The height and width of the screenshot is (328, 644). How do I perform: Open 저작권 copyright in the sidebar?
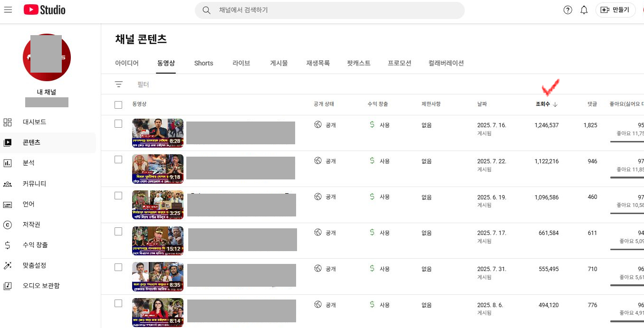pyautogui.click(x=32, y=225)
